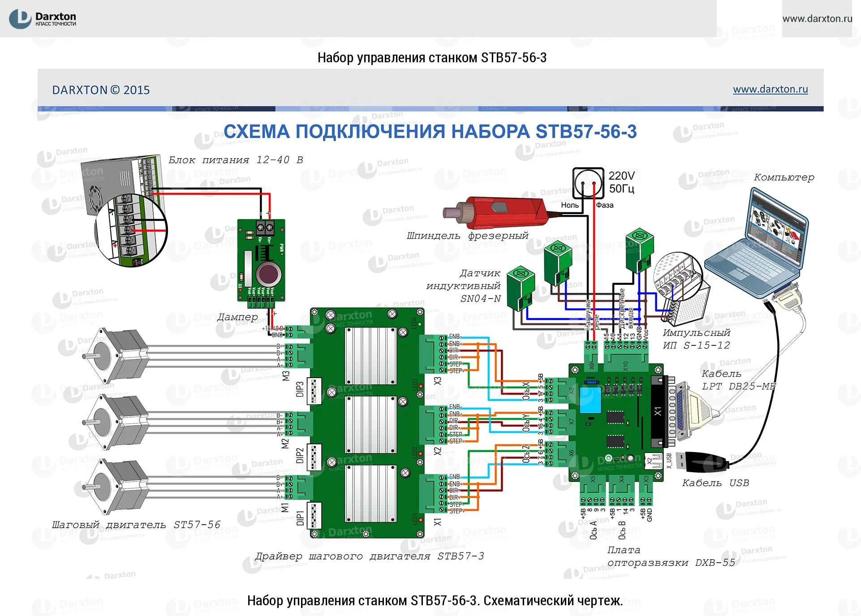
Task: Click the M2 motor terminal block
Action: point(299,424)
